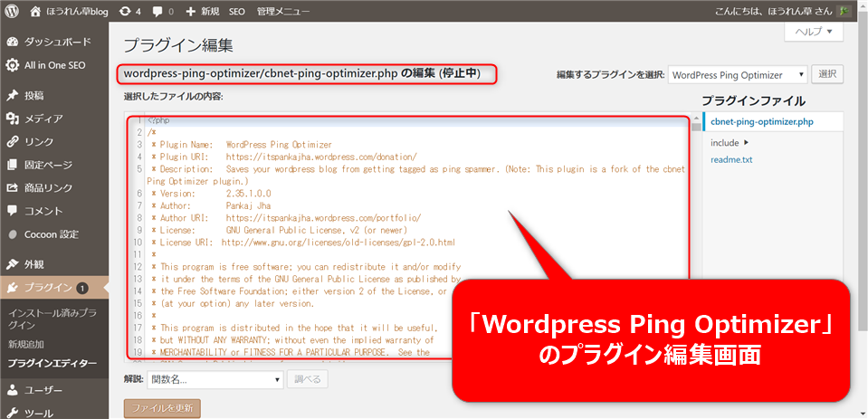Click the 外観 brush icon
The width and height of the screenshot is (868, 419).
12,264
